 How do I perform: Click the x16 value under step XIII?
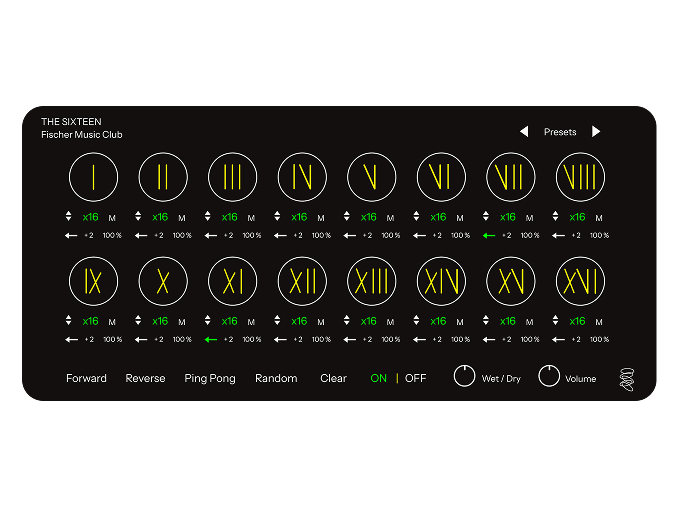click(368, 321)
